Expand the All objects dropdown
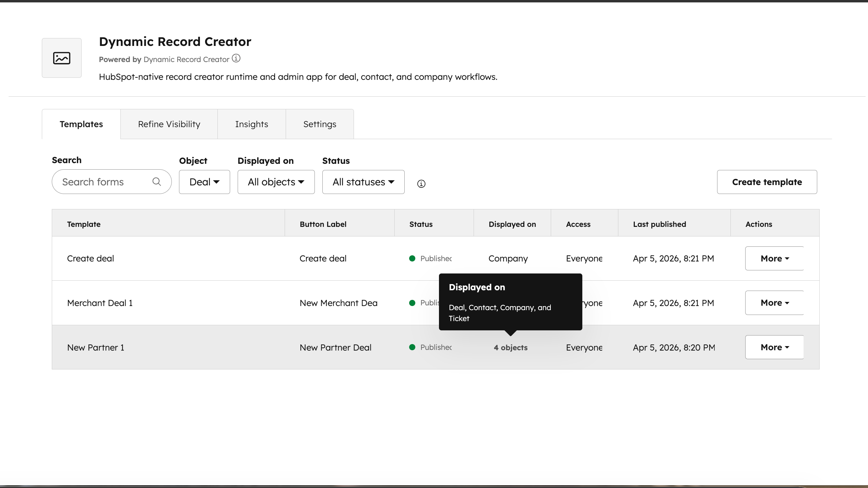 pyautogui.click(x=276, y=182)
